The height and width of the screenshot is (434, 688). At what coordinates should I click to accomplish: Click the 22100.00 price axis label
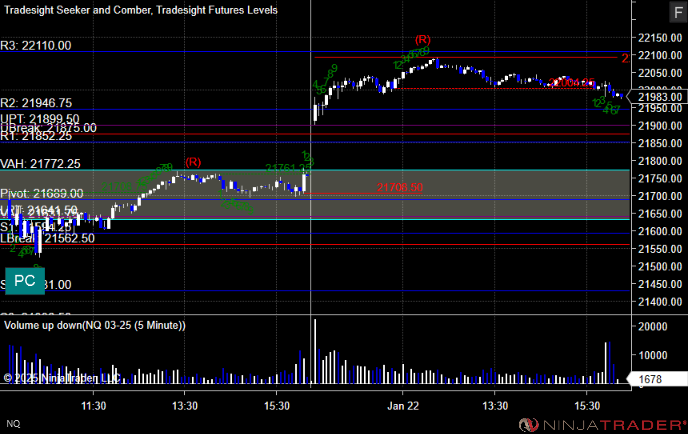pyautogui.click(x=660, y=55)
